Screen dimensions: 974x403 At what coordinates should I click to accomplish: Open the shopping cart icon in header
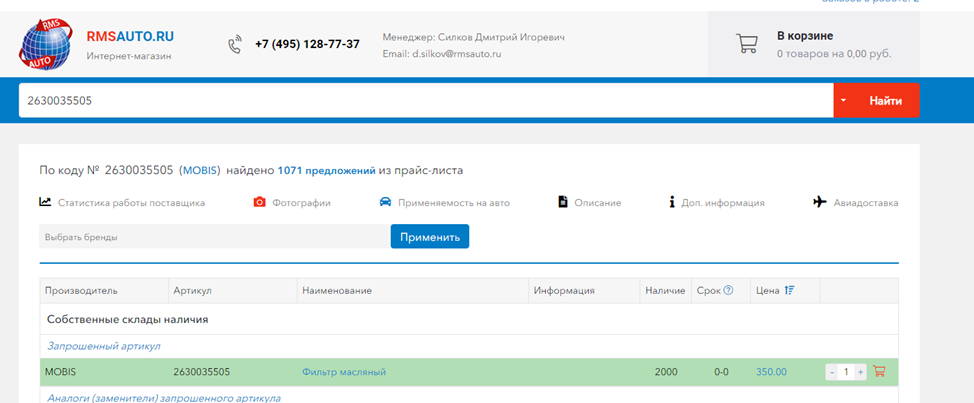(x=746, y=44)
